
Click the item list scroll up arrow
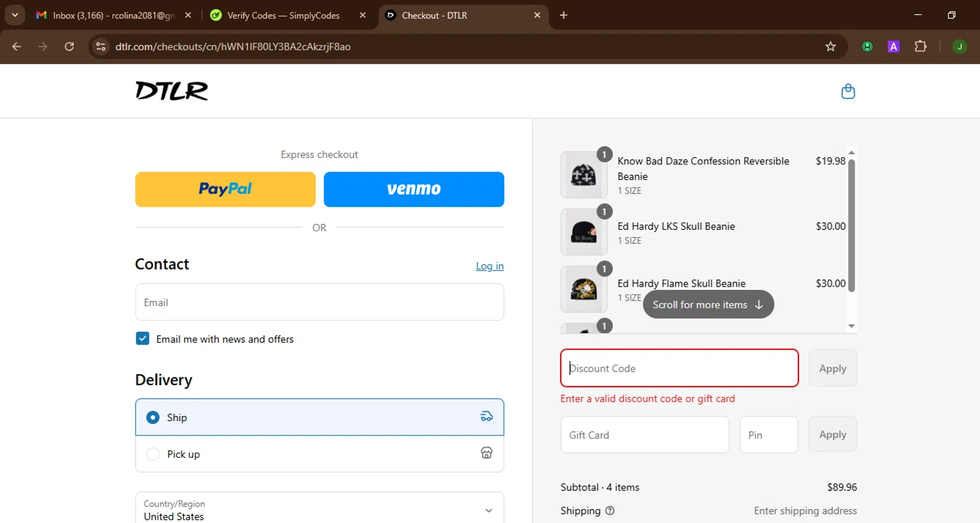851,152
